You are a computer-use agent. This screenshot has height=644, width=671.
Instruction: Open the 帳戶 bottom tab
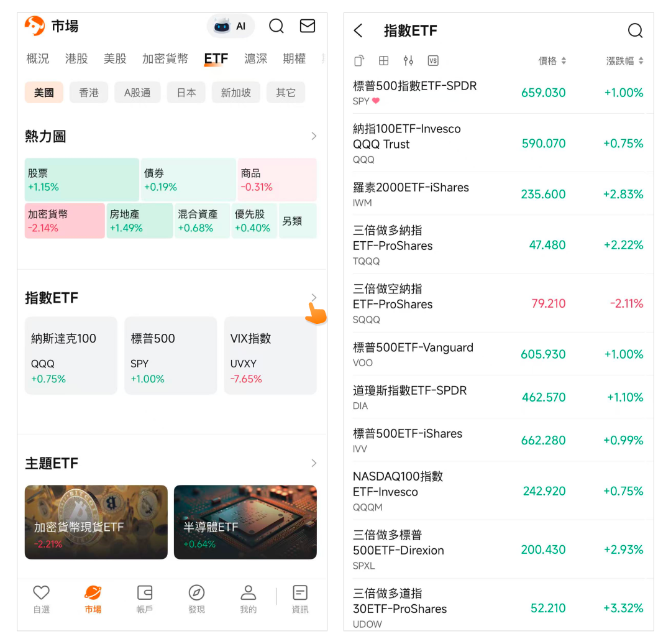pos(145,599)
